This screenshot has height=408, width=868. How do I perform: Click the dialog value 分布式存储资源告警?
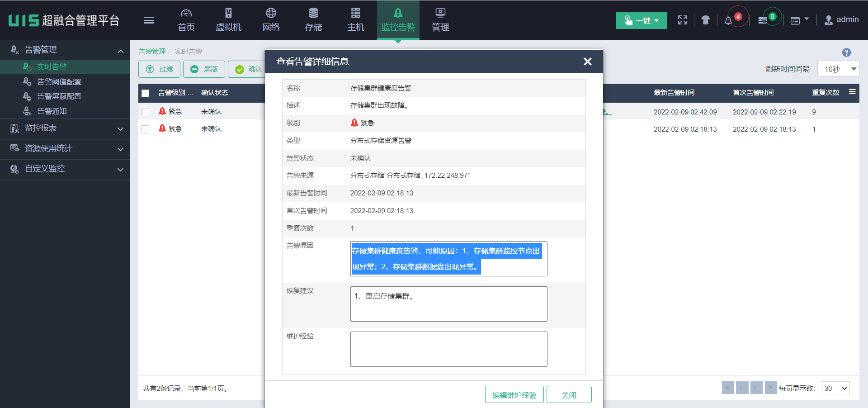(x=381, y=141)
